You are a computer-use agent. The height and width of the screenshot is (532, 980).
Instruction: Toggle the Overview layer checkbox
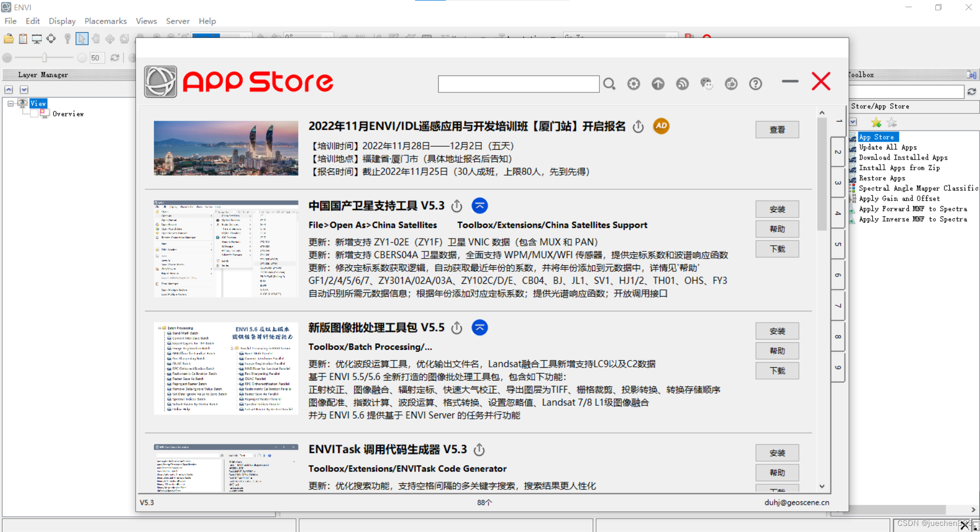[34, 114]
